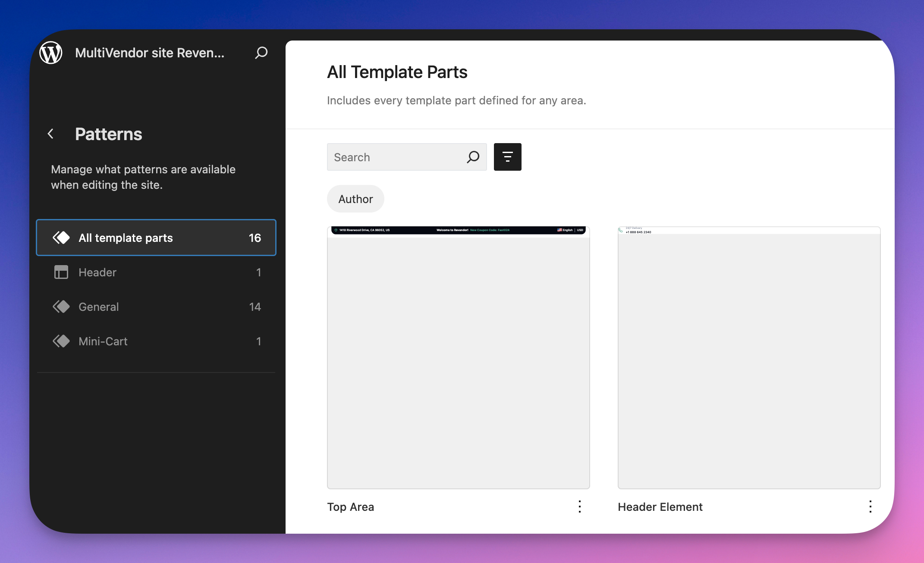
Task: Click the WordPress logo icon
Action: point(51,53)
